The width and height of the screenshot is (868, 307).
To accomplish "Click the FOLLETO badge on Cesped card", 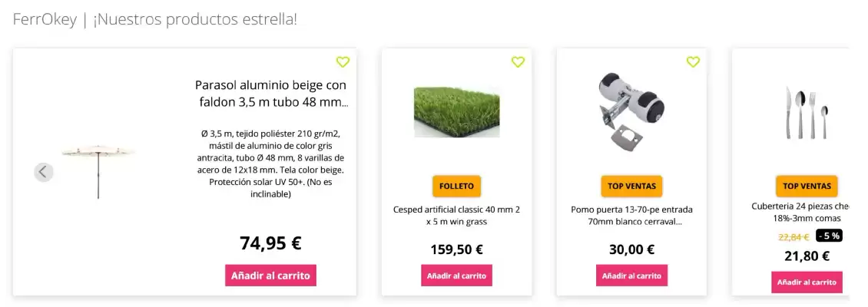I will point(456,186).
